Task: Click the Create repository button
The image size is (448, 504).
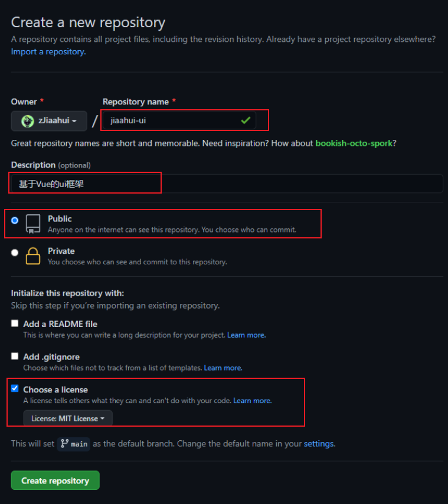Action: pos(55,480)
